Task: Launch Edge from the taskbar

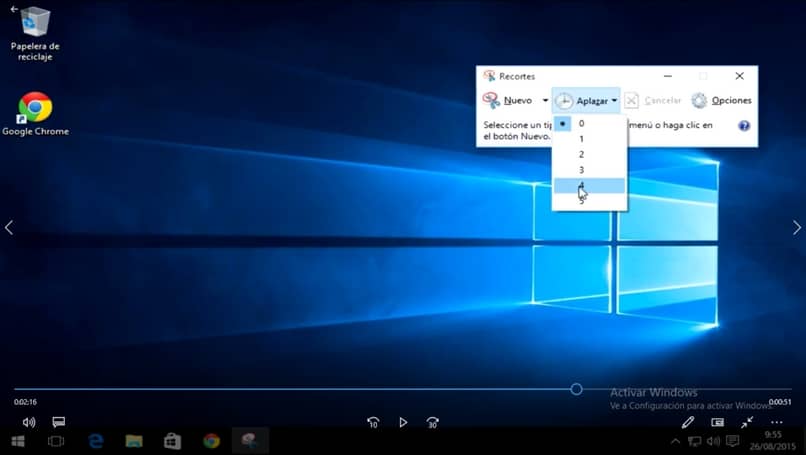Action: [x=96, y=441]
